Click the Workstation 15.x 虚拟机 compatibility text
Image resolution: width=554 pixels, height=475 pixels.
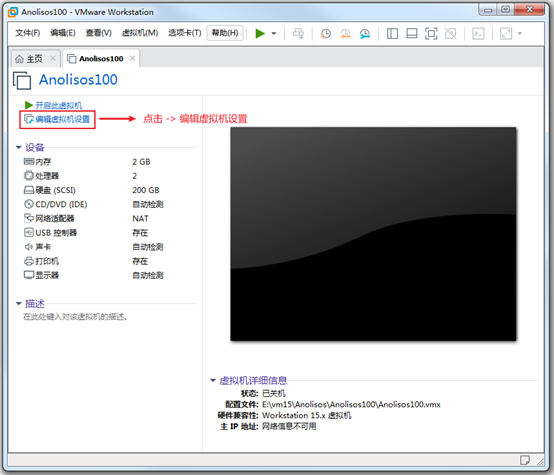point(307,415)
